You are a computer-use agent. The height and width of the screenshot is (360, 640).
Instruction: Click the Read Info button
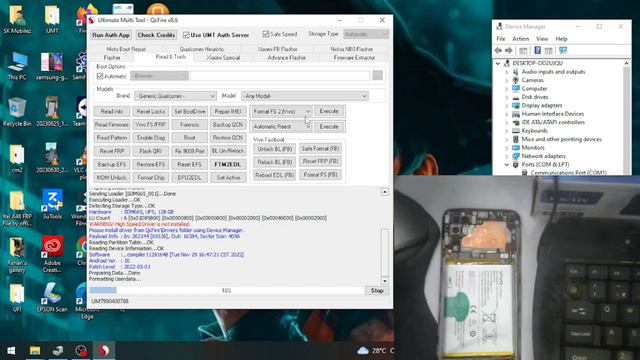[x=111, y=111]
